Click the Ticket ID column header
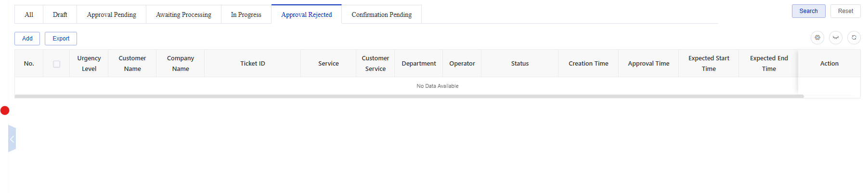 point(253,63)
